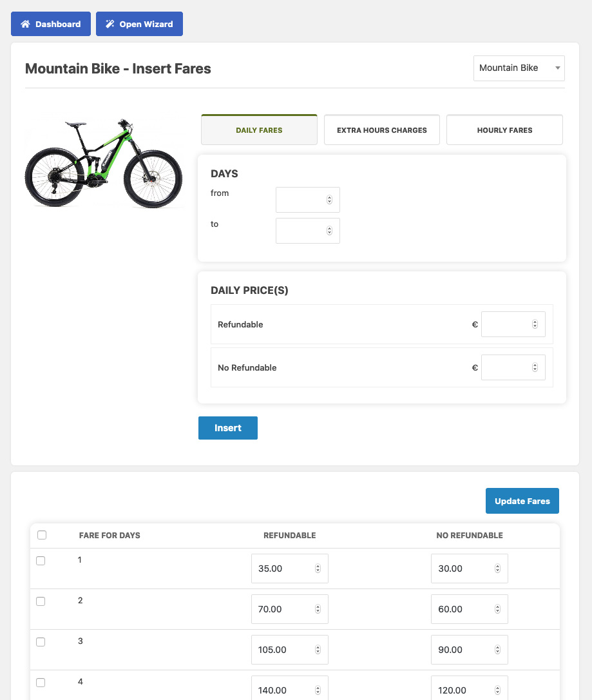Click the mountain bike product image

click(x=104, y=163)
